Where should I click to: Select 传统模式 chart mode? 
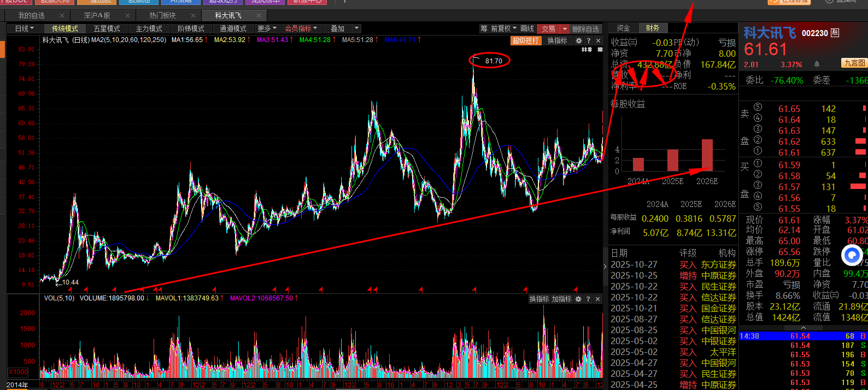(64, 28)
